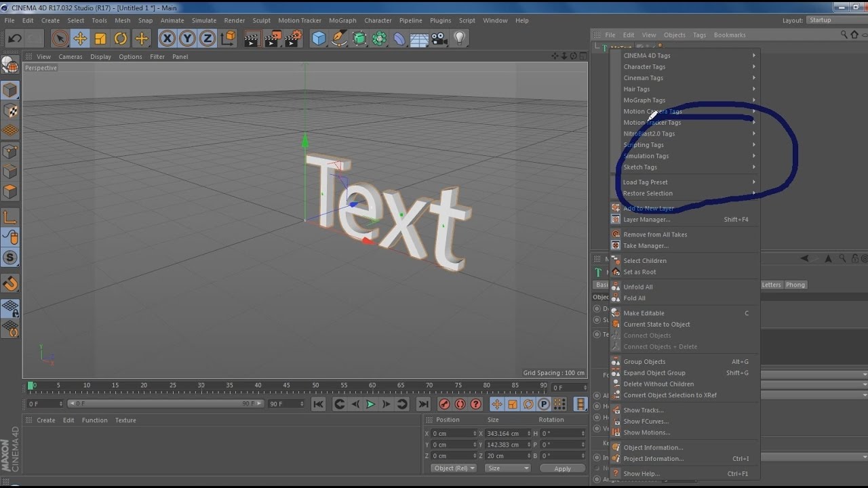Expand CINEMA 4D Tags submenu
Image resolution: width=868 pixels, height=488 pixels.
tap(686, 56)
